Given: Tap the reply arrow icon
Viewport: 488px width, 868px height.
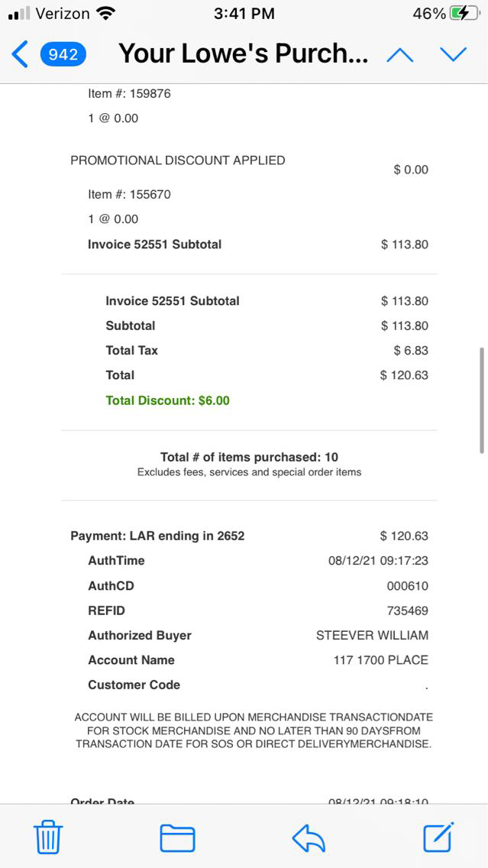Looking at the screenshot, I should [x=309, y=838].
